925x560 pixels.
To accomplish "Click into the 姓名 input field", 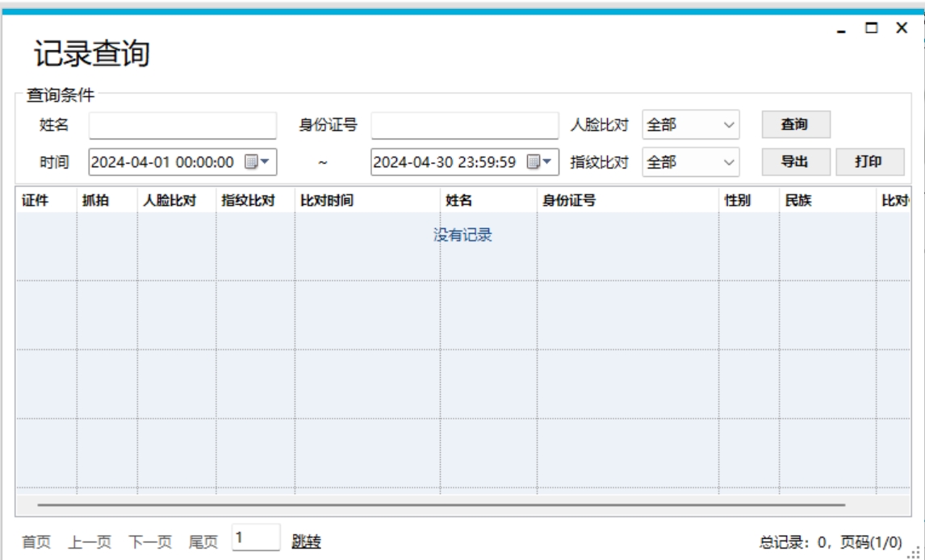I will [x=182, y=125].
